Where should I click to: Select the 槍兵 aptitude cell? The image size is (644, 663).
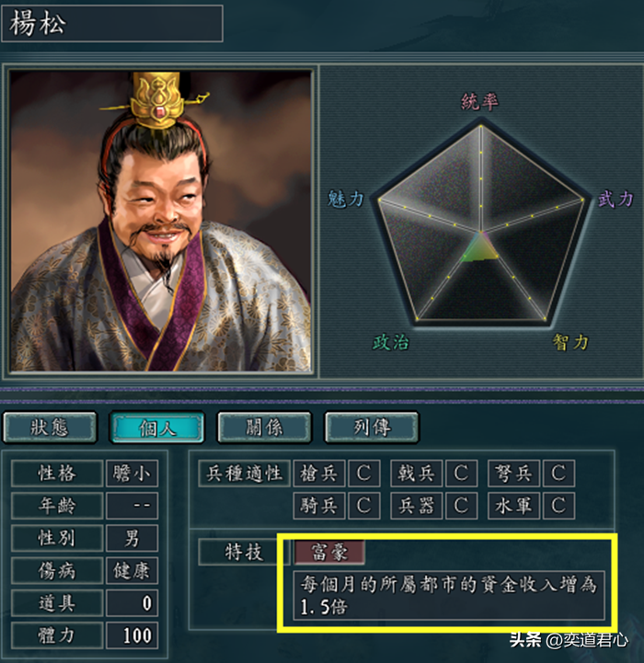319,474
